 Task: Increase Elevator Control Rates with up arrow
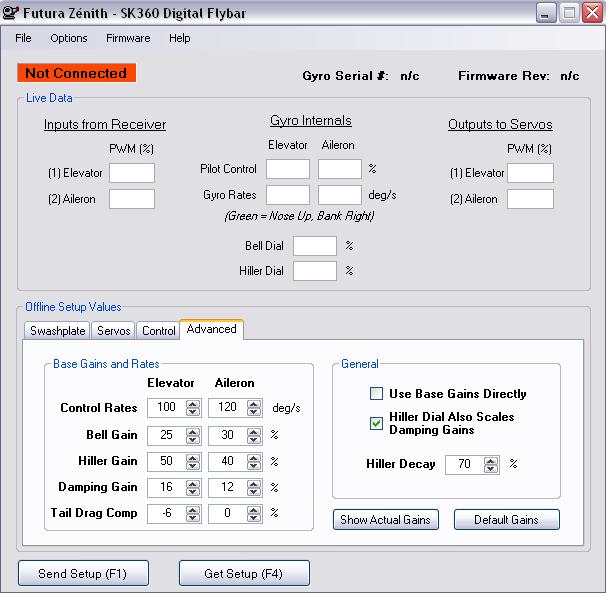[x=193, y=404]
